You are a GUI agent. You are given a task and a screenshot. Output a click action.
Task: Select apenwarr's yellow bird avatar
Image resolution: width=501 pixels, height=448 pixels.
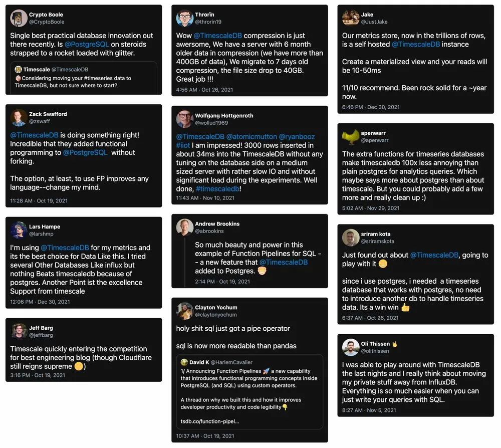click(351, 137)
